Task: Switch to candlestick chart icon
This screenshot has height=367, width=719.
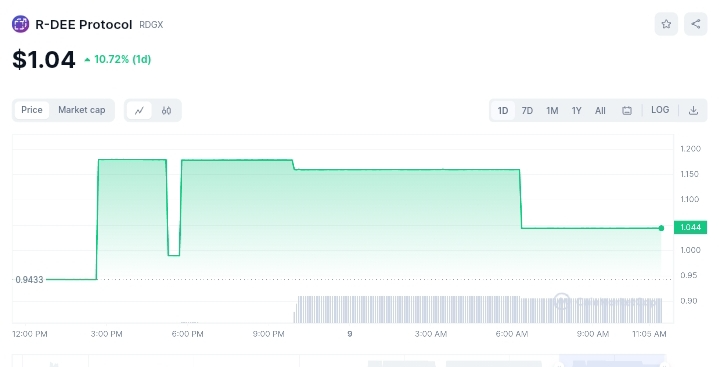Action: click(x=166, y=111)
